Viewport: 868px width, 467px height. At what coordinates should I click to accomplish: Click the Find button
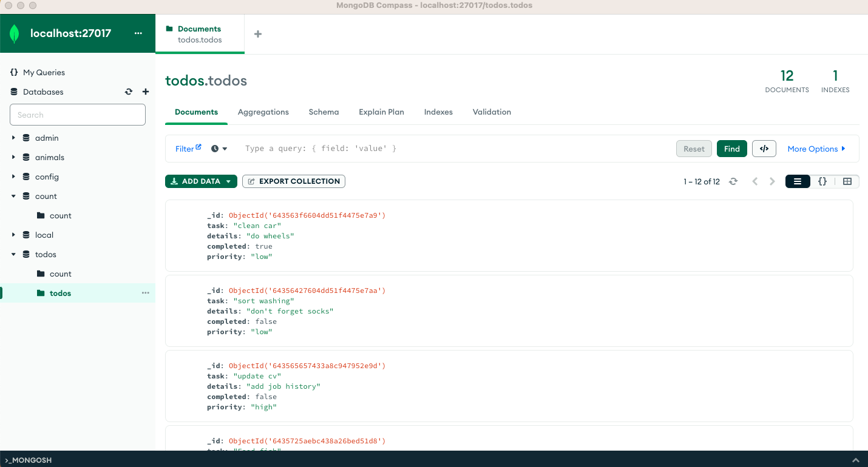pos(731,149)
